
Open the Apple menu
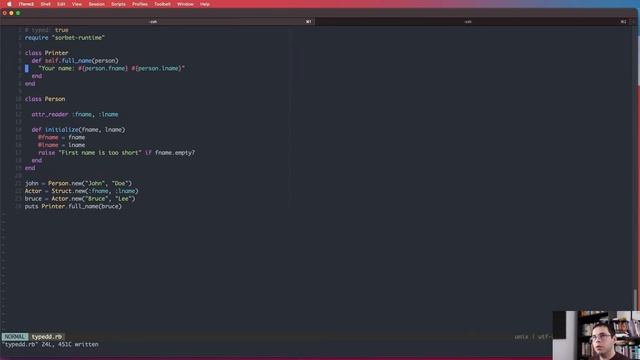point(9,4)
